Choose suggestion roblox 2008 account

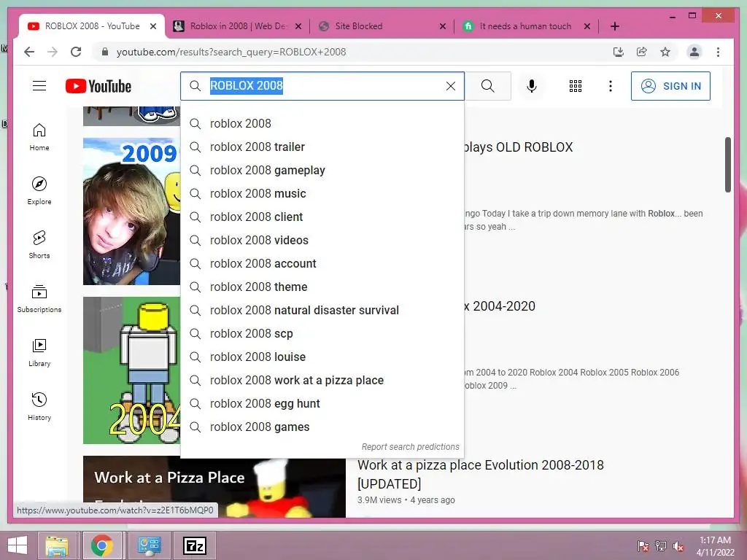pyautogui.click(x=322, y=263)
